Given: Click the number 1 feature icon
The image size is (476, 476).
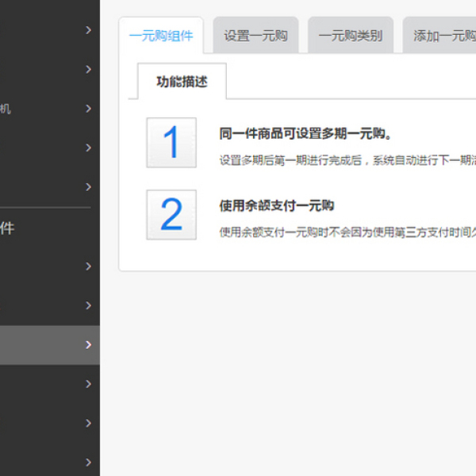Looking at the screenshot, I should click(x=171, y=143).
